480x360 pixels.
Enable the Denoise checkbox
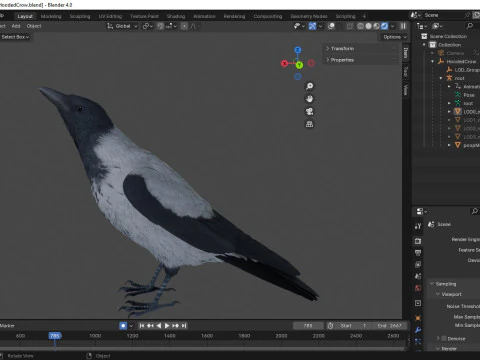444,338
